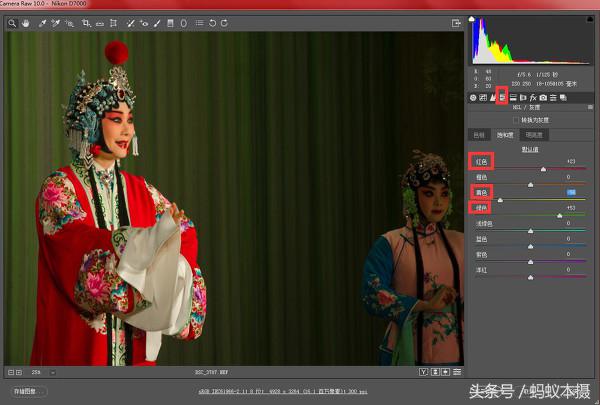Select the Crop tool
This screenshot has height=405, width=600.
(x=86, y=23)
